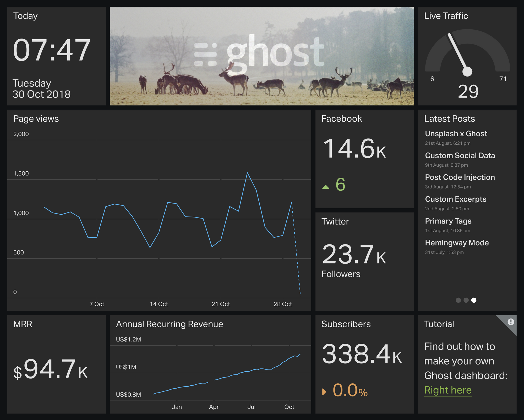Open the 'Hemingway Mode' post
The image size is (524, 420).
[457, 243]
